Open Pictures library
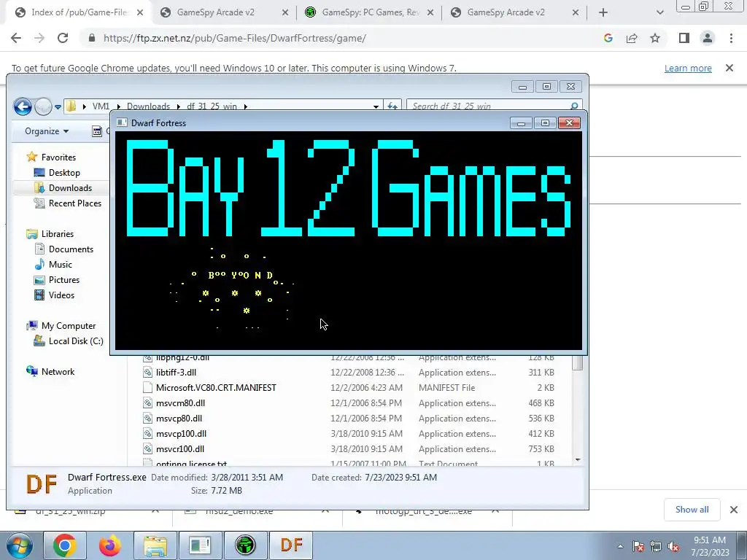The width and height of the screenshot is (747, 560). (64, 279)
